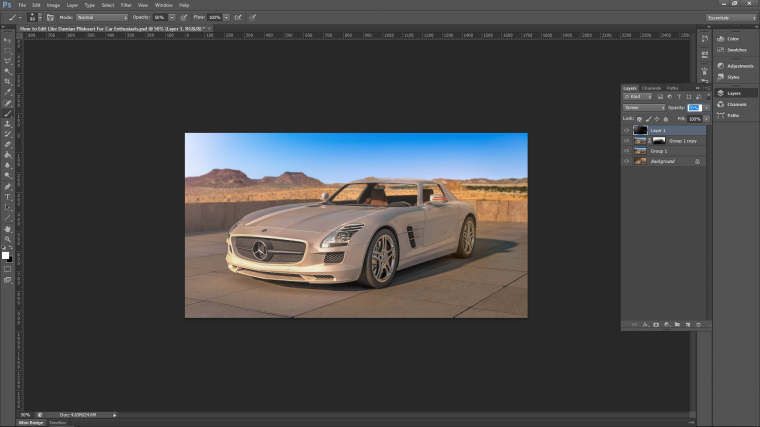Select the Magic Wand tool
This screenshot has height=427, width=760.
pyautogui.click(x=7, y=71)
